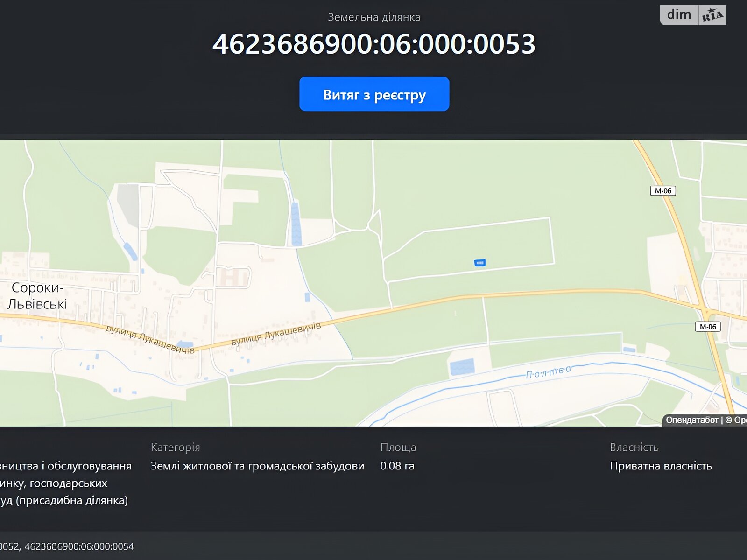Click the Витяг з реєстру button
This screenshot has height=560, width=747.
click(374, 94)
